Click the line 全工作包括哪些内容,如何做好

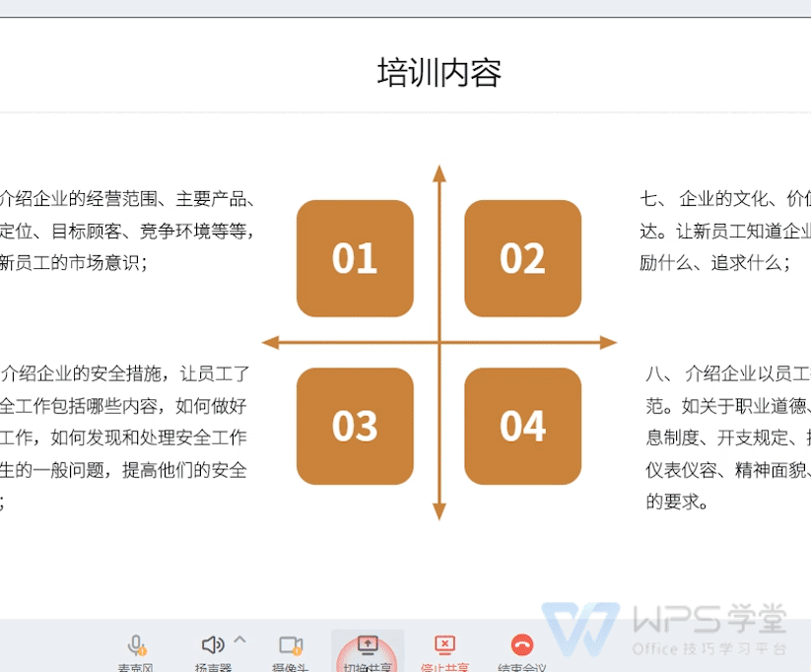coord(123,406)
